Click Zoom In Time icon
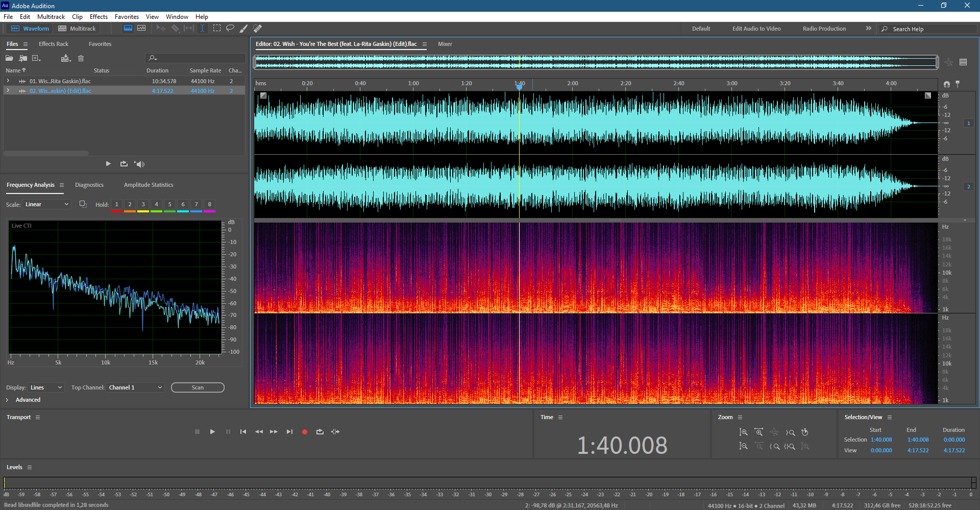 [x=759, y=432]
